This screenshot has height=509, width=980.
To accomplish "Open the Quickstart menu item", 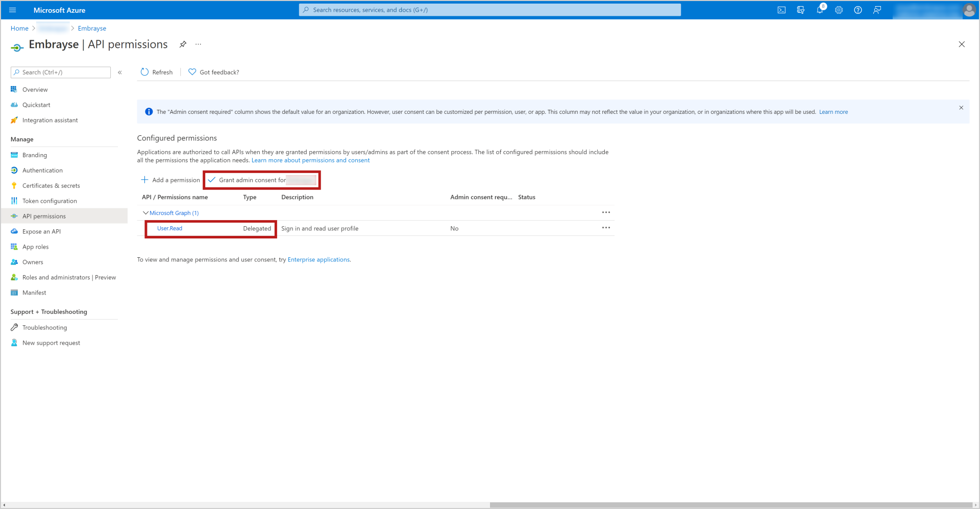I will click(x=36, y=105).
